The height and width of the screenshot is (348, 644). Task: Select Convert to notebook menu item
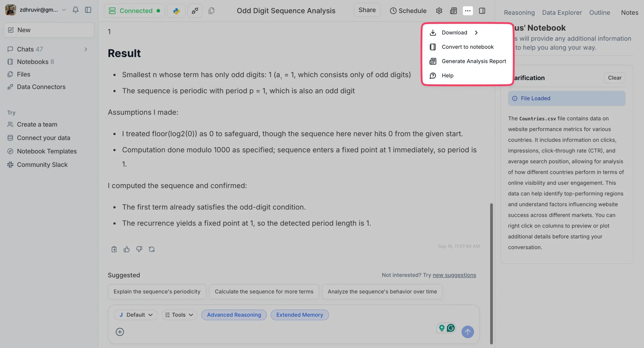pyautogui.click(x=467, y=47)
